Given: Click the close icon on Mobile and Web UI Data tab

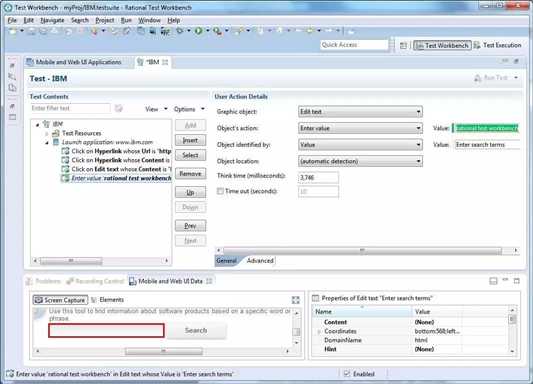Looking at the screenshot, I should pos(209,281).
